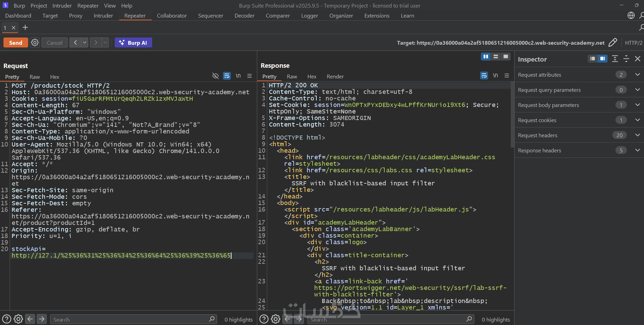Jump to next request search match
Image resolution: width=644 pixels, height=325 pixels.
click(x=42, y=319)
